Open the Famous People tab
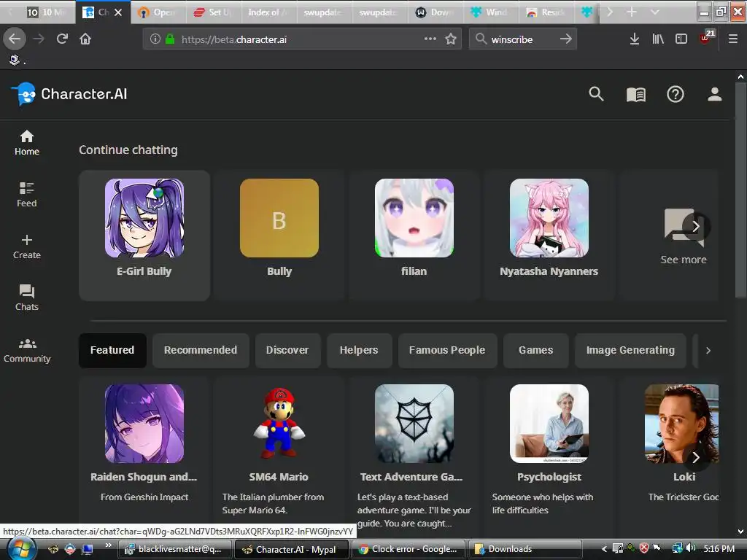This screenshot has width=747, height=560. (447, 351)
